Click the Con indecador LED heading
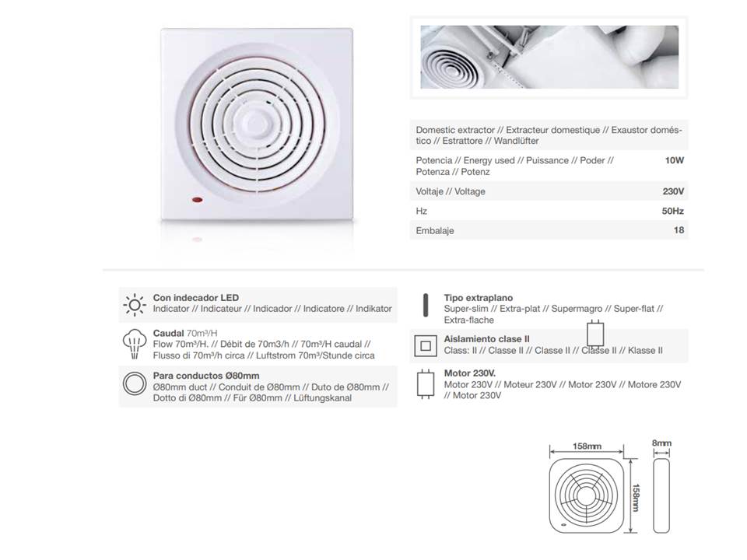 (196, 298)
